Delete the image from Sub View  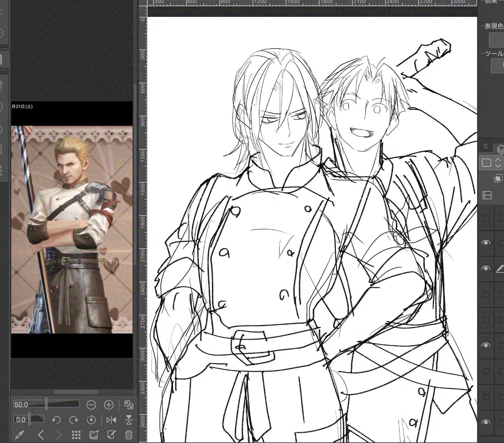(x=129, y=435)
